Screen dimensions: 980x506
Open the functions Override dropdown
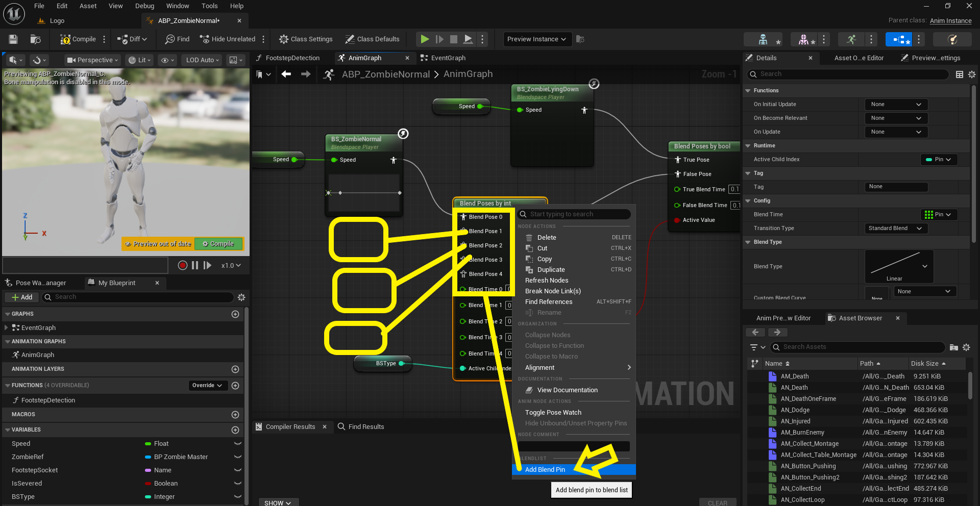pos(208,386)
